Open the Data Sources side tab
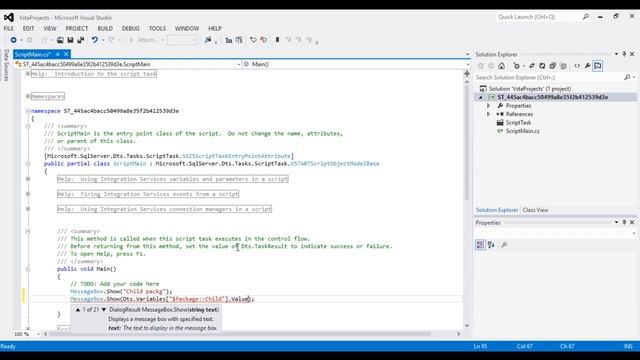 coord(6,65)
